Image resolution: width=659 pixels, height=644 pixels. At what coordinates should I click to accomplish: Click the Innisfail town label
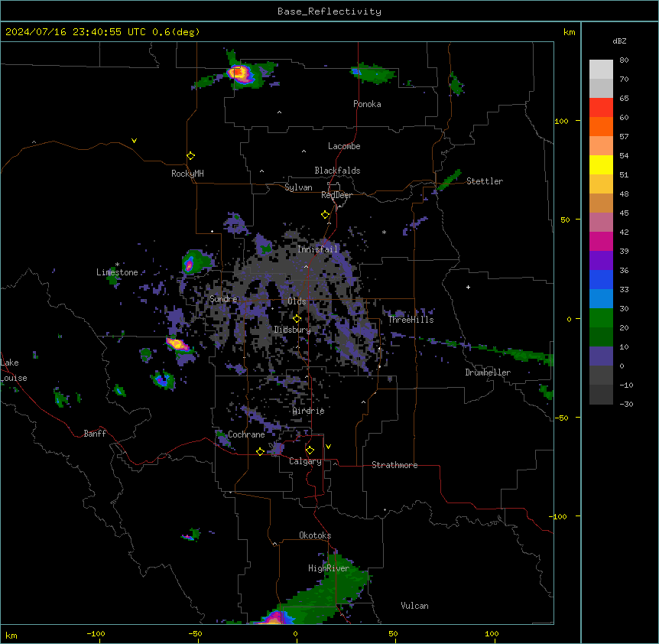coord(318,249)
